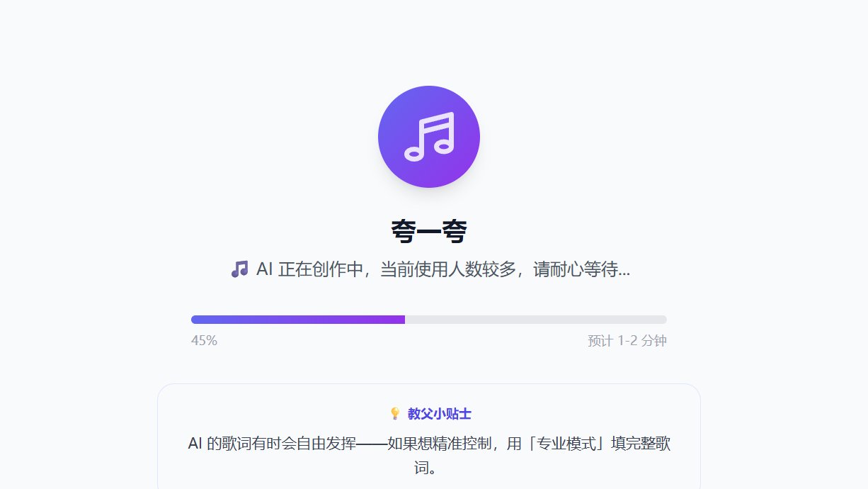Click the filled purple portion of the progress bar
868x489 pixels.
click(x=298, y=320)
